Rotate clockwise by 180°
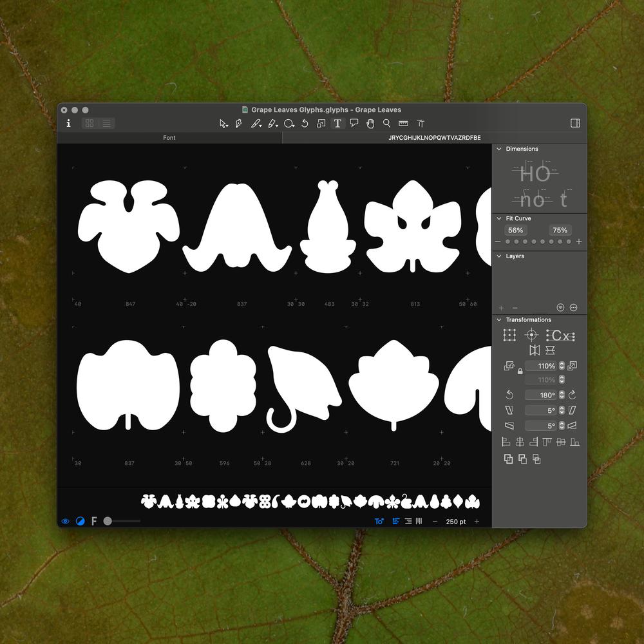Image resolution: width=644 pixels, height=644 pixels. click(572, 395)
